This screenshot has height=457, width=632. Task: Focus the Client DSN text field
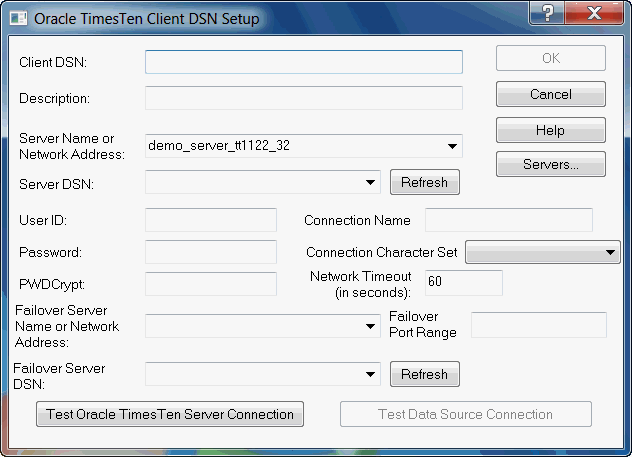(x=303, y=62)
